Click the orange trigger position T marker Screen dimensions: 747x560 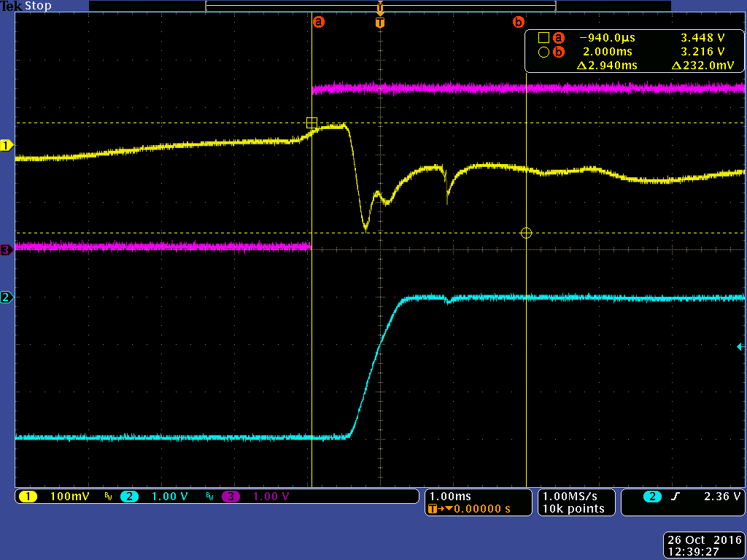pos(379,23)
